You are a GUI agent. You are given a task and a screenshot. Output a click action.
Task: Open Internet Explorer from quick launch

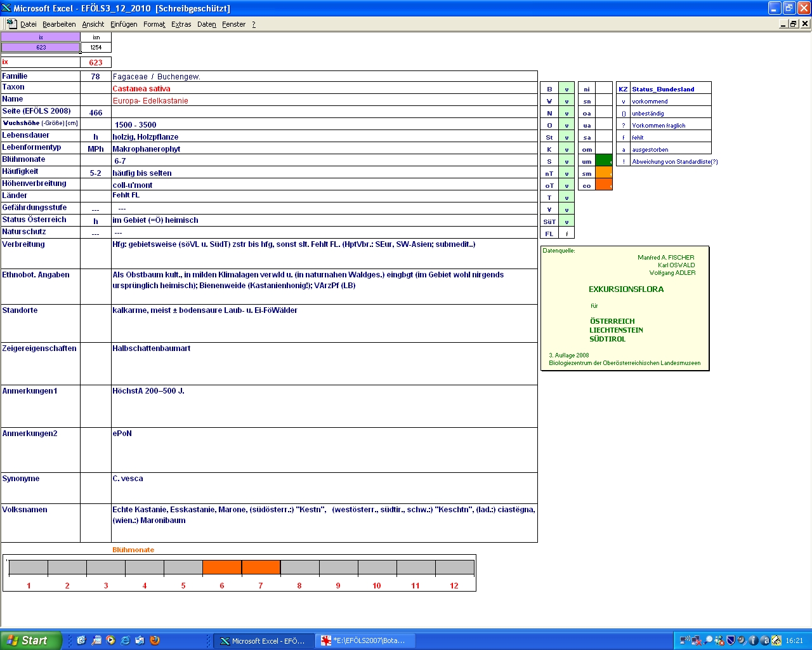[125, 640]
